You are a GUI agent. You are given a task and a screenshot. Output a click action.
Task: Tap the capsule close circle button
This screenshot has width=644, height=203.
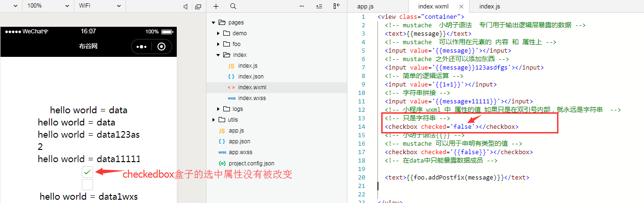coord(162,47)
